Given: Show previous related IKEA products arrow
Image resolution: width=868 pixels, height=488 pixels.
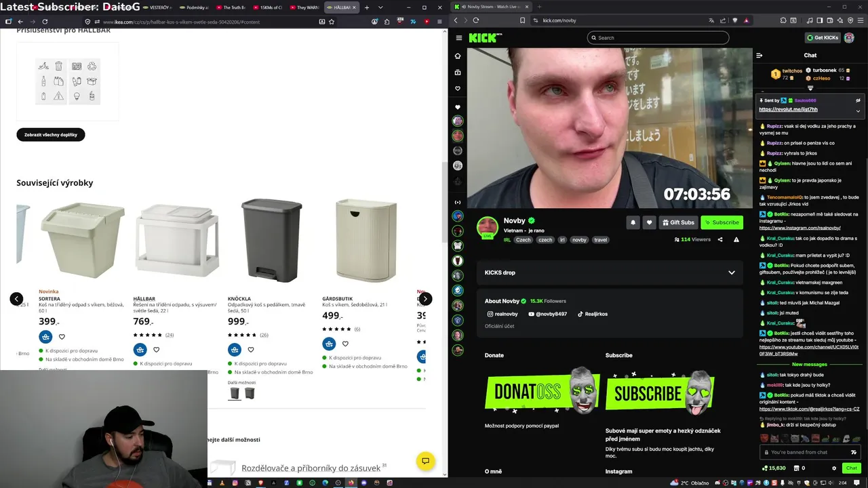Looking at the screenshot, I should click(x=16, y=298).
